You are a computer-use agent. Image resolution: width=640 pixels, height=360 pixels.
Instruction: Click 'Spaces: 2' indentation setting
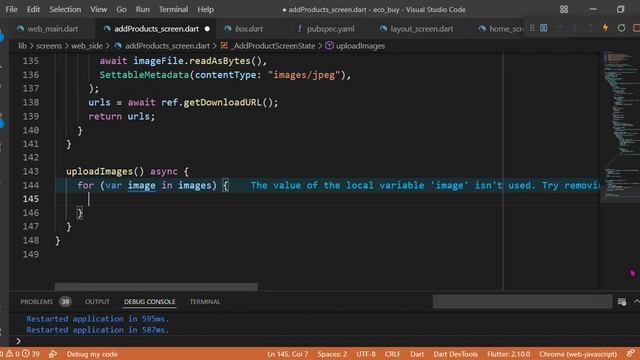click(x=332, y=354)
